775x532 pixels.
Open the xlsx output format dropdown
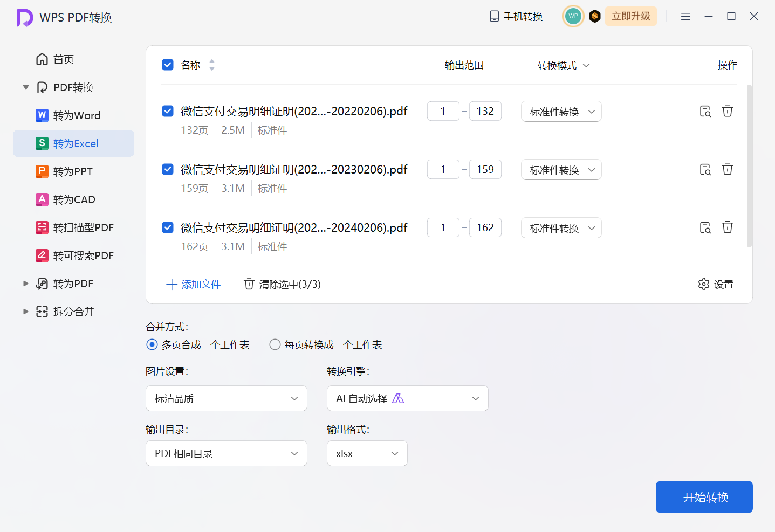point(367,453)
